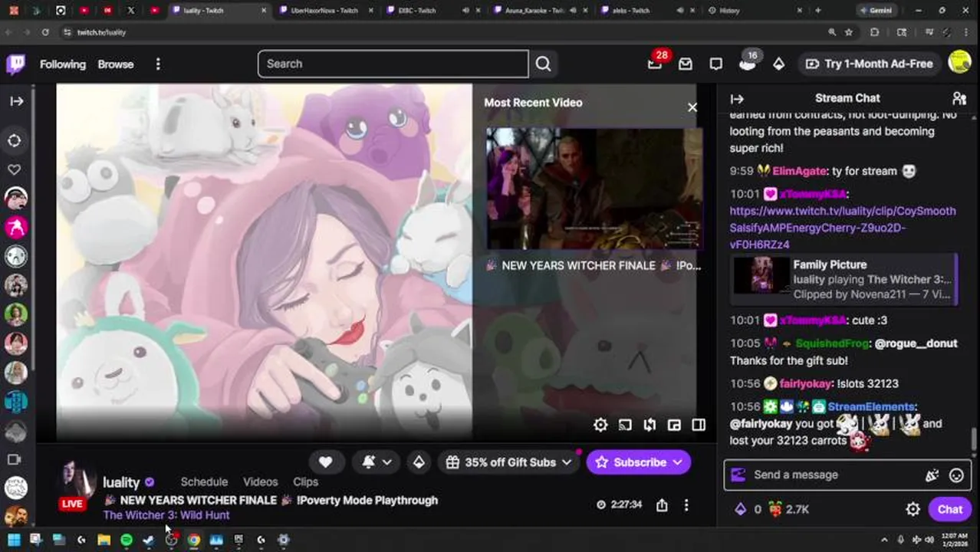Image resolution: width=980 pixels, height=552 pixels.
Task: Click the clip creation icon in player
Action: point(649,425)
